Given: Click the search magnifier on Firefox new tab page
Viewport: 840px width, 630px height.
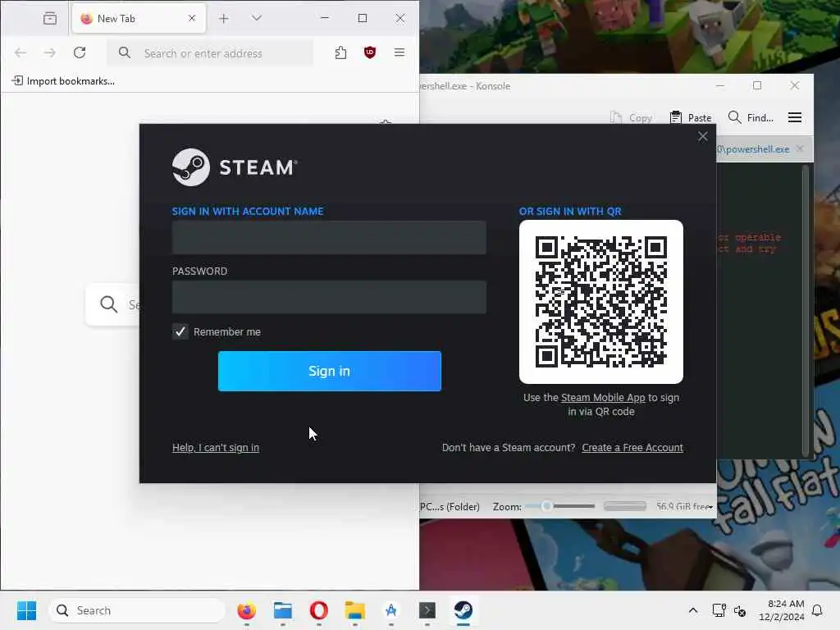Looking at the screenshot, I should coord(109,304).
